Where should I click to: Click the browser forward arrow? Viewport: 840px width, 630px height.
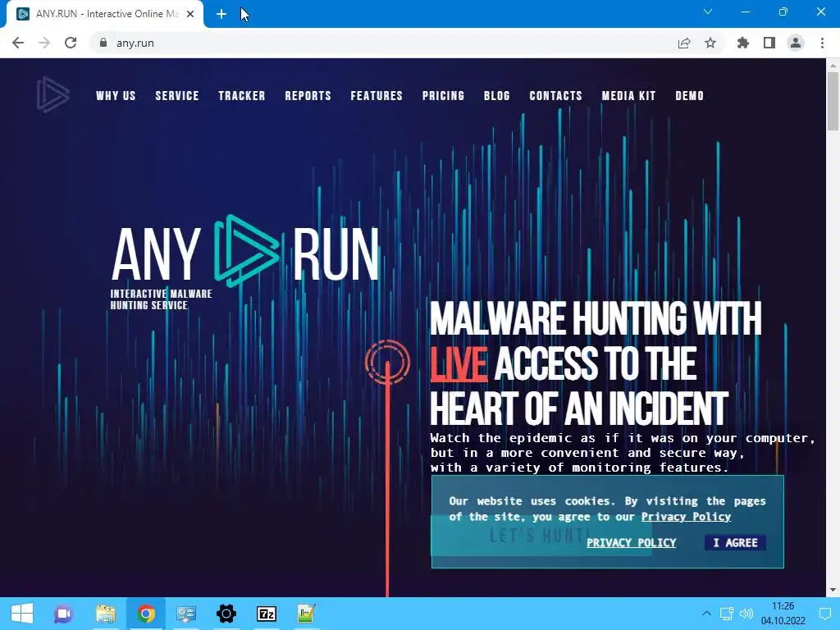point(44,43)
